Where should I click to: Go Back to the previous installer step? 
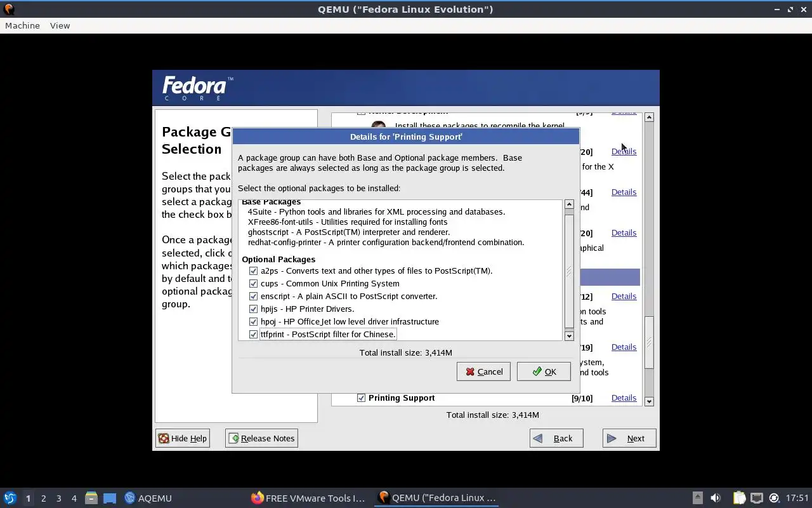[x=556, y=438]
